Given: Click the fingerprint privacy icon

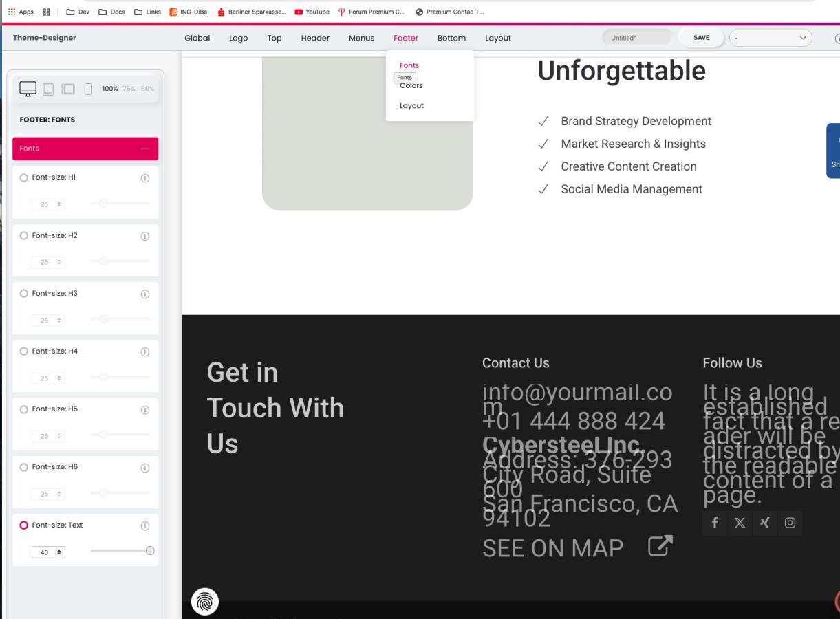Looking at the screenshot, I should pos(204,601).
